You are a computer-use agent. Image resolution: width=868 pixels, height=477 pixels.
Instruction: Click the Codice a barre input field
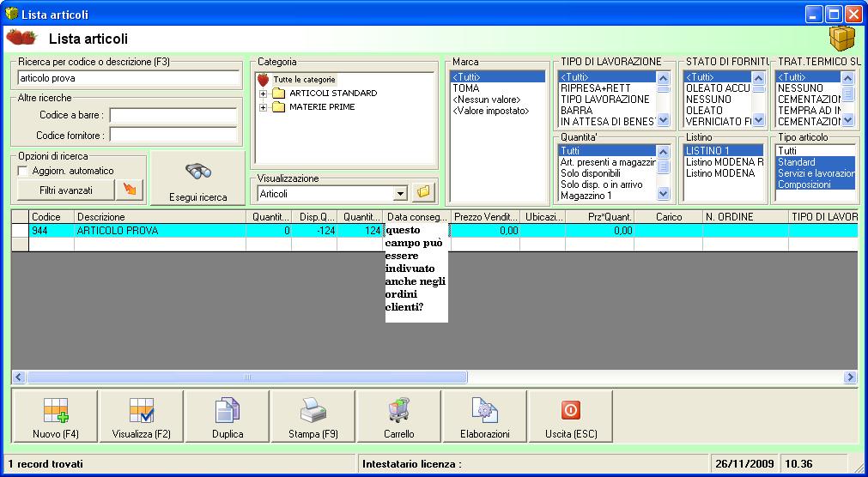pos(173,115)
